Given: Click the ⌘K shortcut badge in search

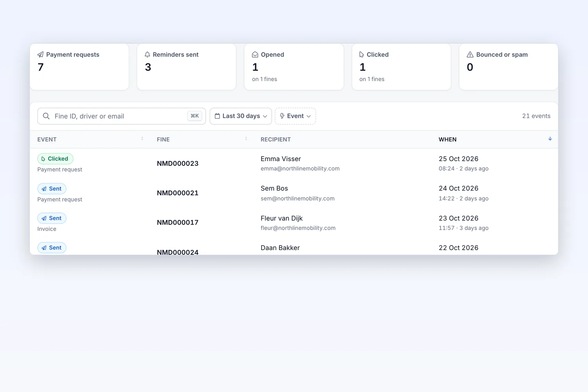Looking at the screenshot, I should [195, 116].
